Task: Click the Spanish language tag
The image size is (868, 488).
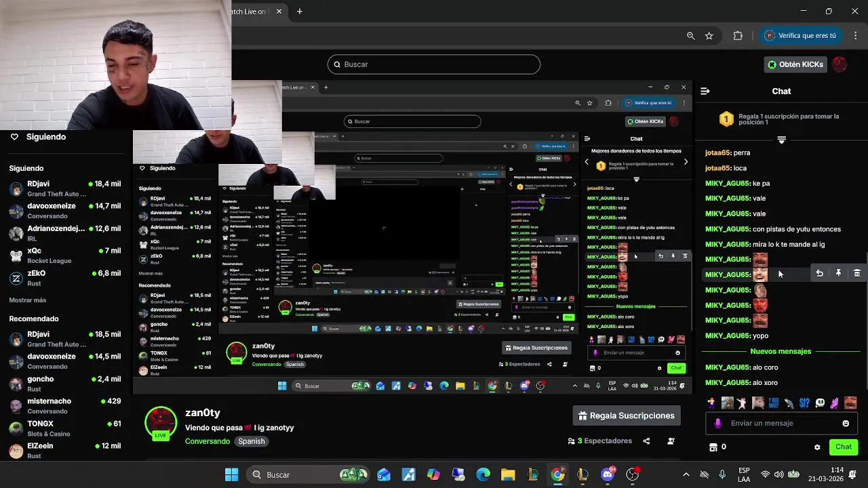Action: pyautogui.click(x=251, y=441)
